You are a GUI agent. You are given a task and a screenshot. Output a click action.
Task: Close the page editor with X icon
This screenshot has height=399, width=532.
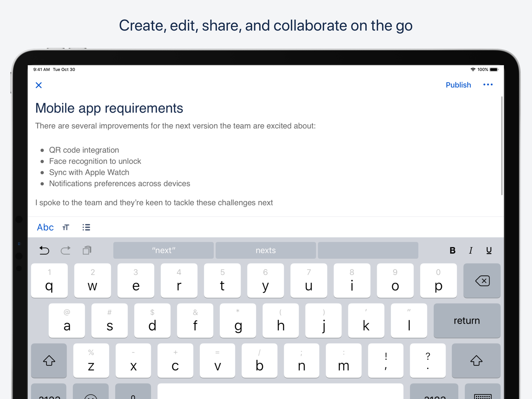click(x=39, y=85)
